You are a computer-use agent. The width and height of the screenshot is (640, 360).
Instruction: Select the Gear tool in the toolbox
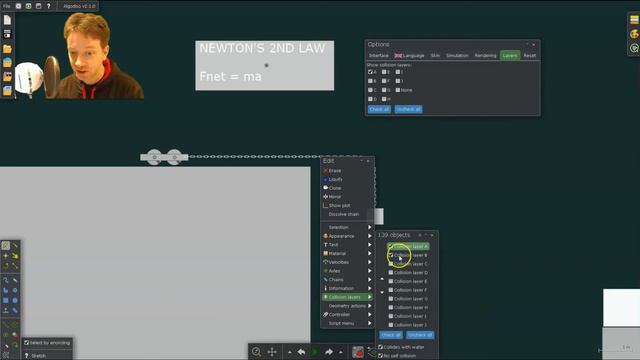coord(15,290)
